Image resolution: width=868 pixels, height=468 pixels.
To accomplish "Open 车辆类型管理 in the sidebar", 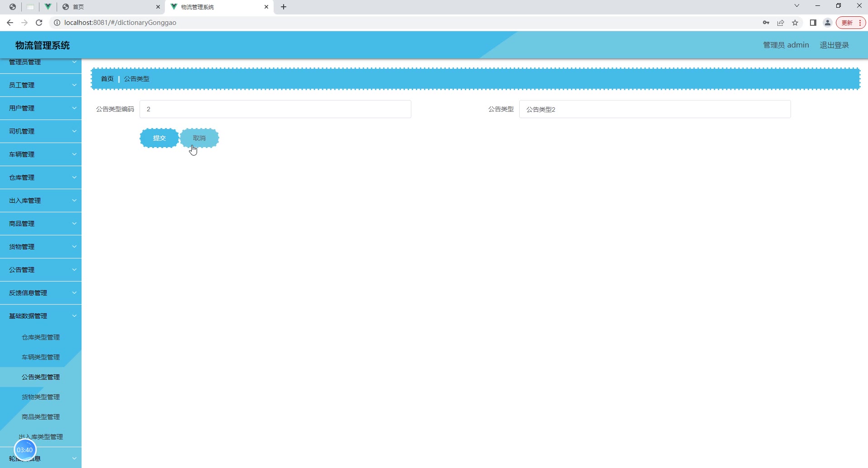I will (x=41, y=357).
